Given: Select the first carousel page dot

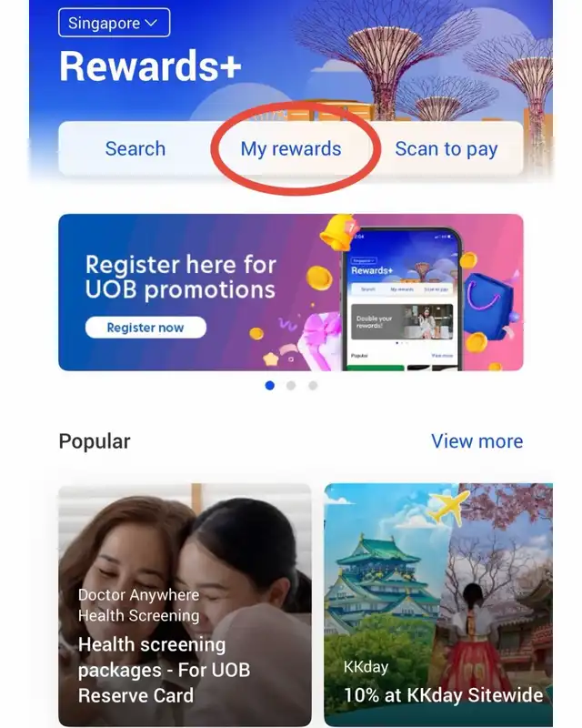Looking at the screenshot, I should point(270,385).
